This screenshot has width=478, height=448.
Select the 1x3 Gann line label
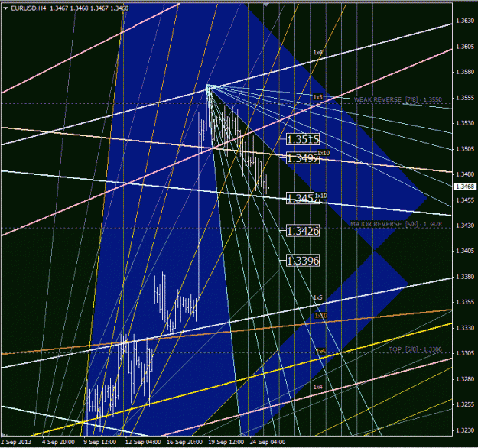(317, 97)
